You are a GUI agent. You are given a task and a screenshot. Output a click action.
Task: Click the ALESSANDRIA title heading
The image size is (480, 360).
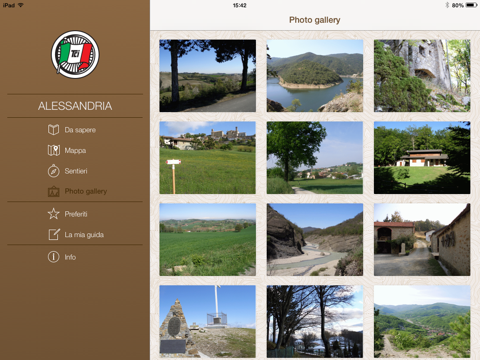(75, 106)
